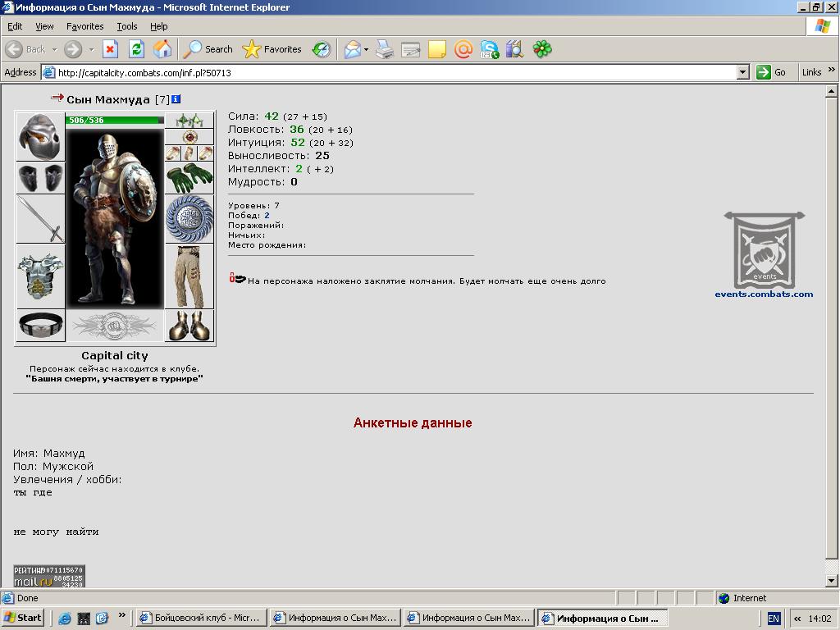This screenshot has height=630, width=840.
Task: Click the silence spell icon
Action: pos(237,278)
